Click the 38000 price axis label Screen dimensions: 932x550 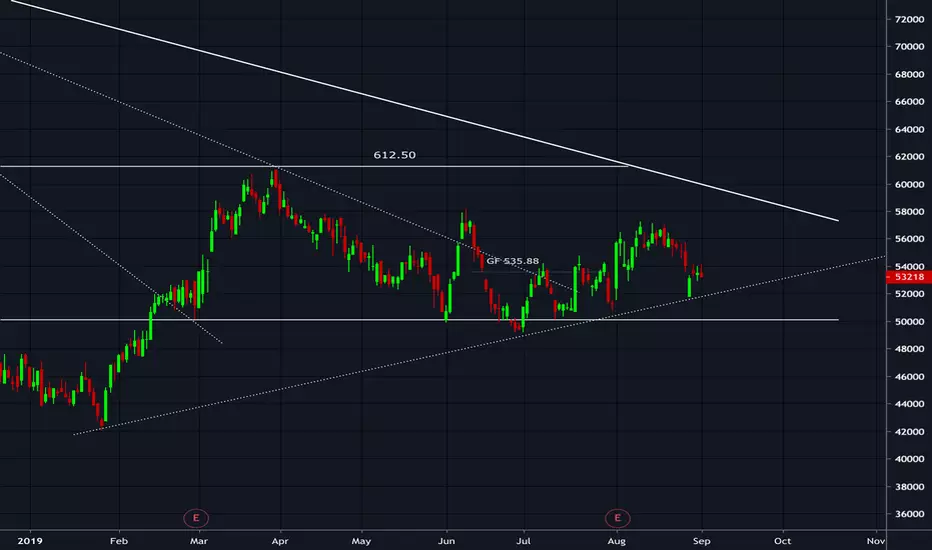[x=909, y=486]
